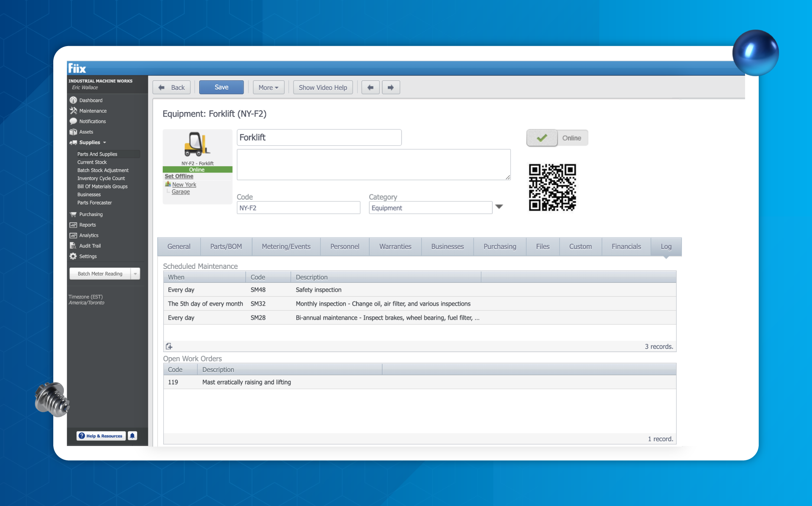Open the More dropdown menu

[x=268, y=88]
